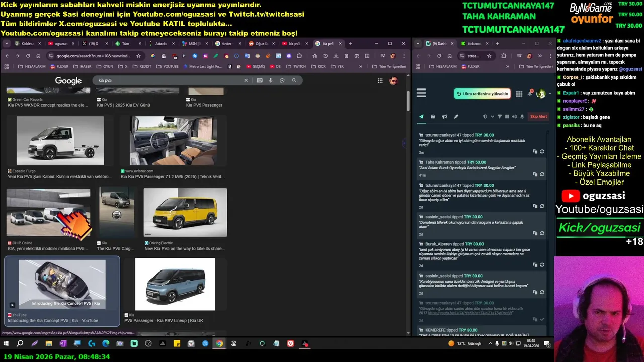
Task: Open the TWITCH bookmarks folder
Action: [296, 66]
